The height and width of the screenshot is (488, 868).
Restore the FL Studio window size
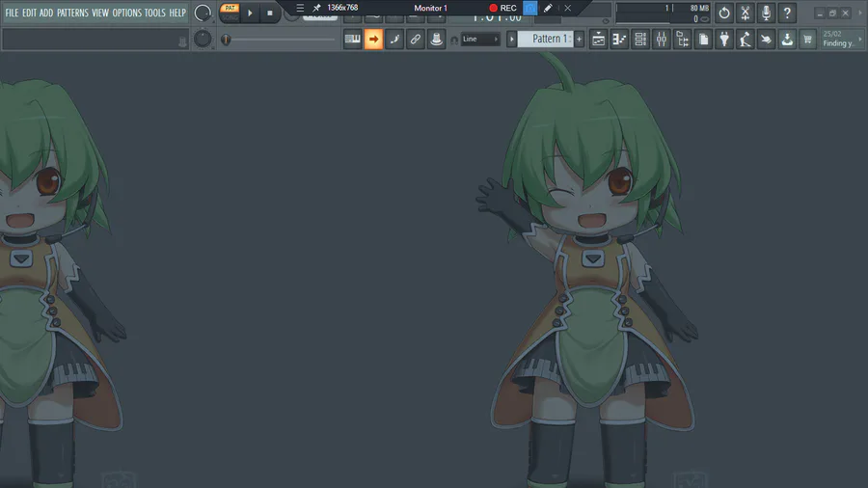tap(832, 13)
